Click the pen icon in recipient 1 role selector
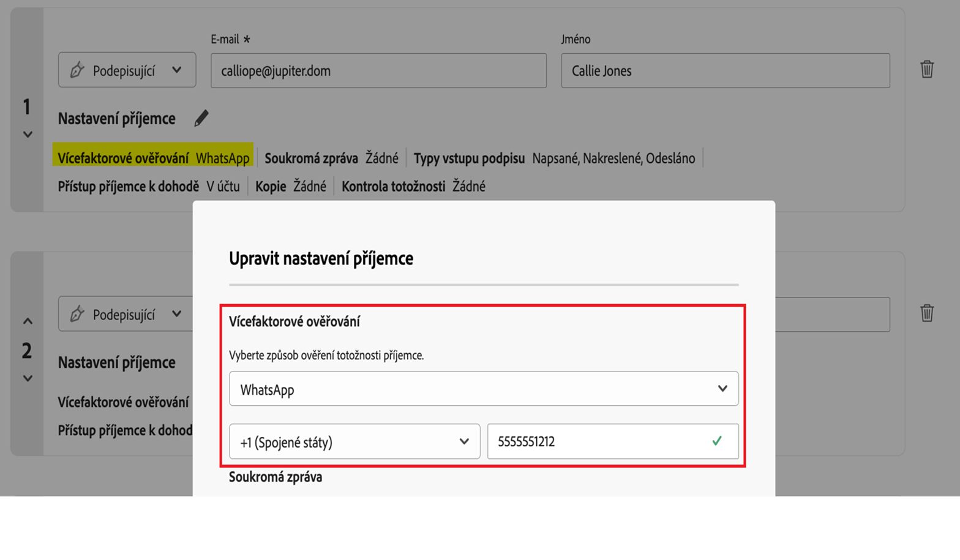 (x=77, y=70)
